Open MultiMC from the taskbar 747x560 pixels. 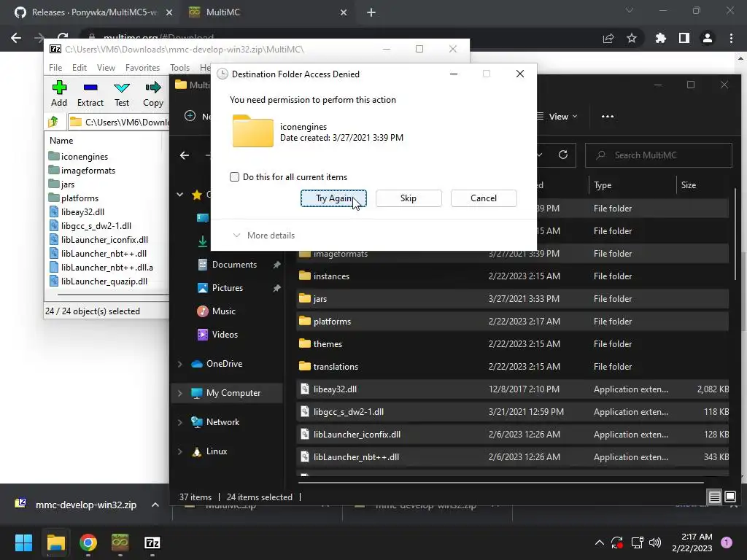tap(120, 542)
